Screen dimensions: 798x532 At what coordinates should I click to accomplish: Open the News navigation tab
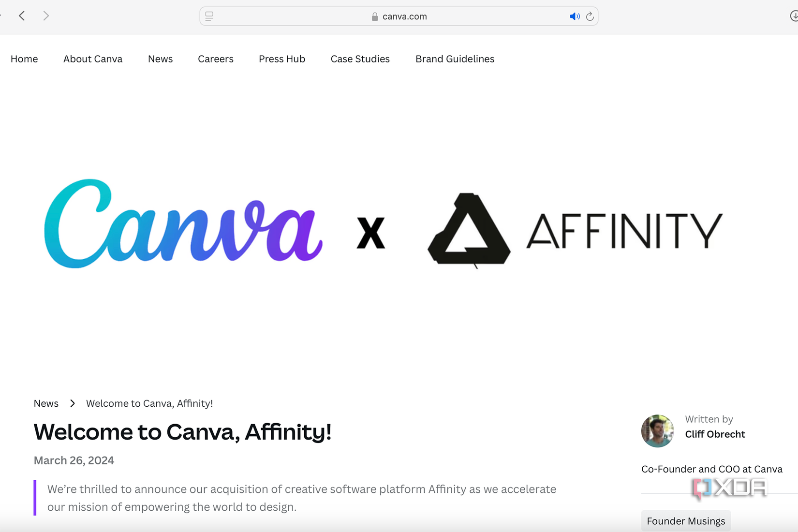(x=160, y=59)
